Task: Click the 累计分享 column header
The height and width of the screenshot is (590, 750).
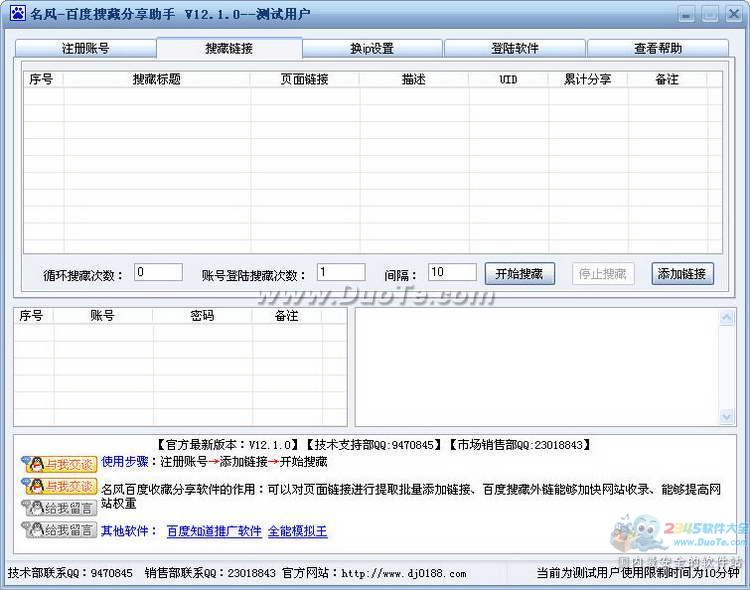Action: pyautogui.click(x=588, y=79)
